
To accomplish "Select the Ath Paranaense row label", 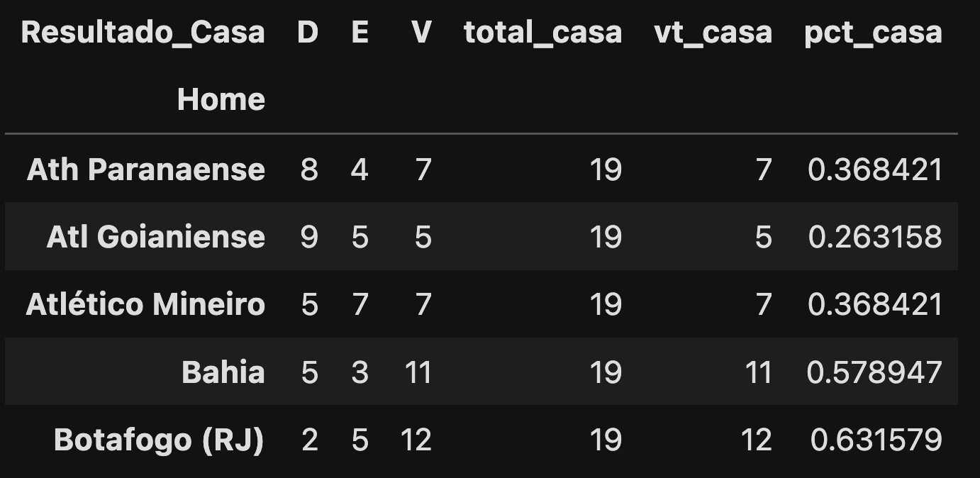I will [146, 169].
